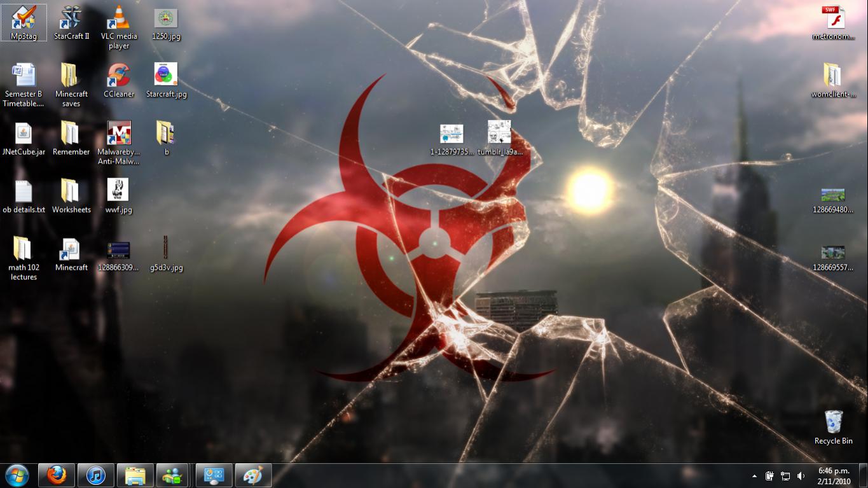Image resolution: width=868 pixels, height=488 pixels.
Task: Select the 128669480... image file
Action: (833, 200)
